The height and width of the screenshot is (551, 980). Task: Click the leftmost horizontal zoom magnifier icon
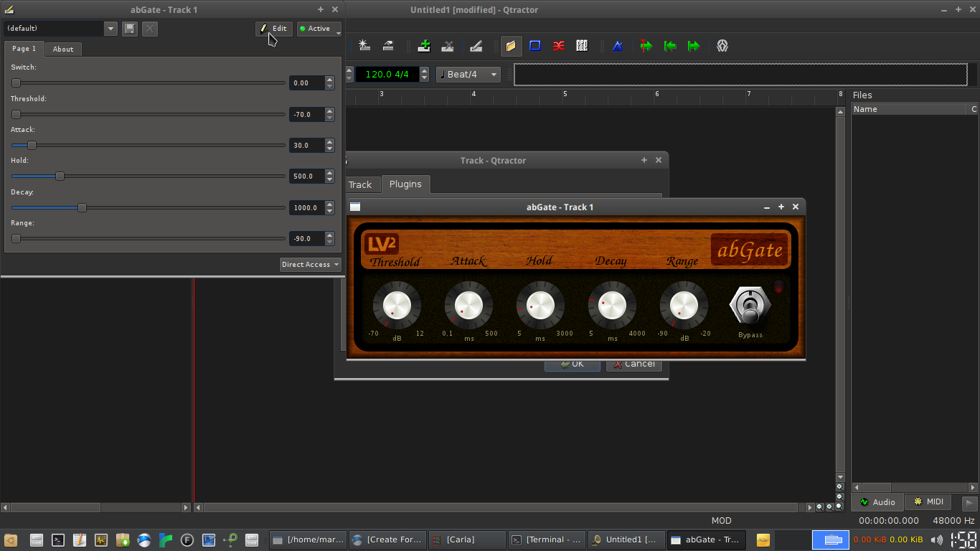point(820,507)
